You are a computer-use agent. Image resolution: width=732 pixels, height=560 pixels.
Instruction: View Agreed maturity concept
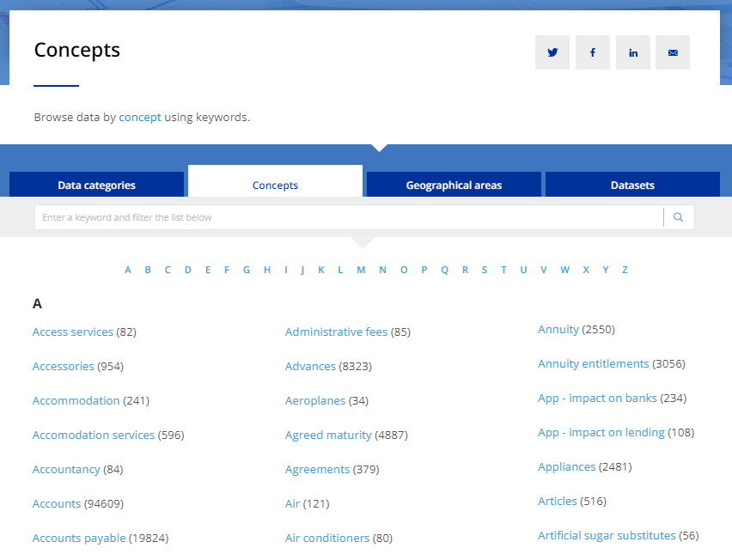coord(328,435)
